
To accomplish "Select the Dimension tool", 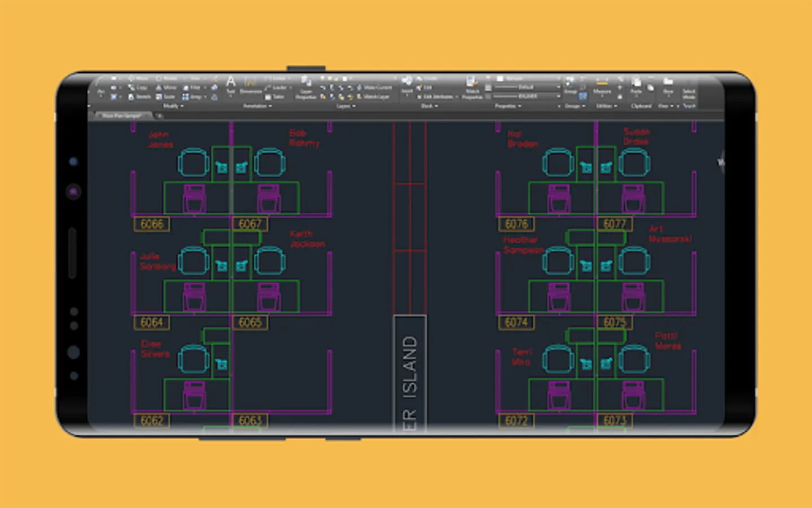I will (x=250, y=86).
